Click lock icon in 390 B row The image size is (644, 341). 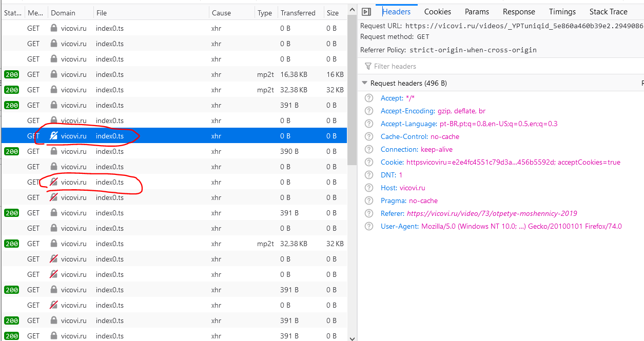(x=54, y=151)
